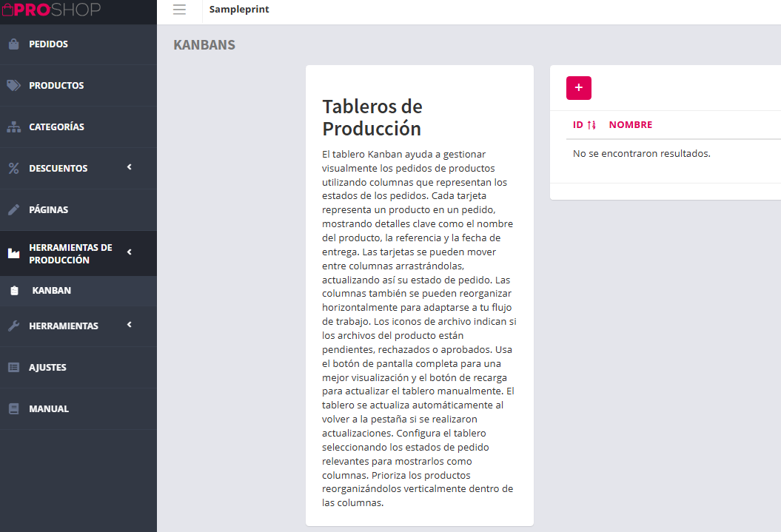The image size is (781, 532).
Task: Sort the table by the NOMBRE column
Action: coord(630,125)
